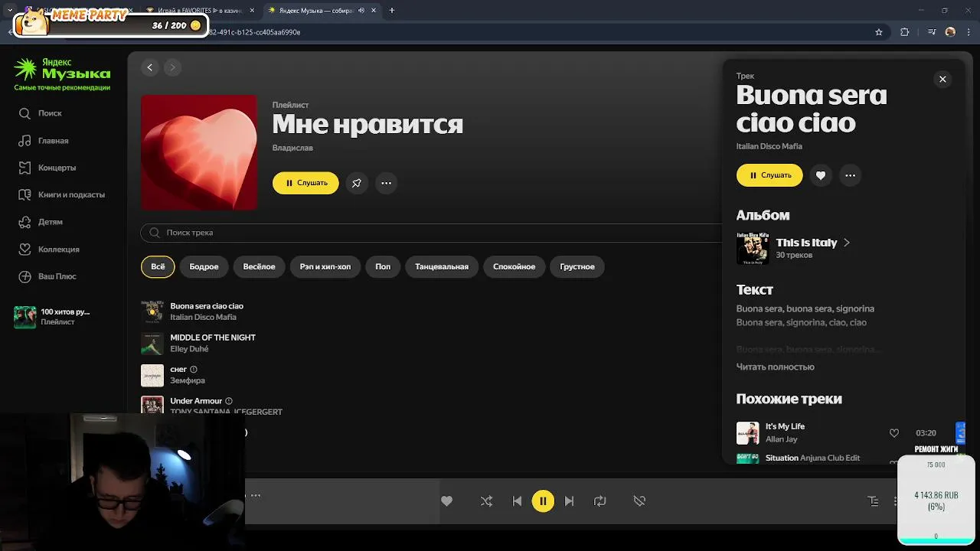Open track panel three-dots menu
Viewport: 980px width, 551px height.
pos(850,175)
